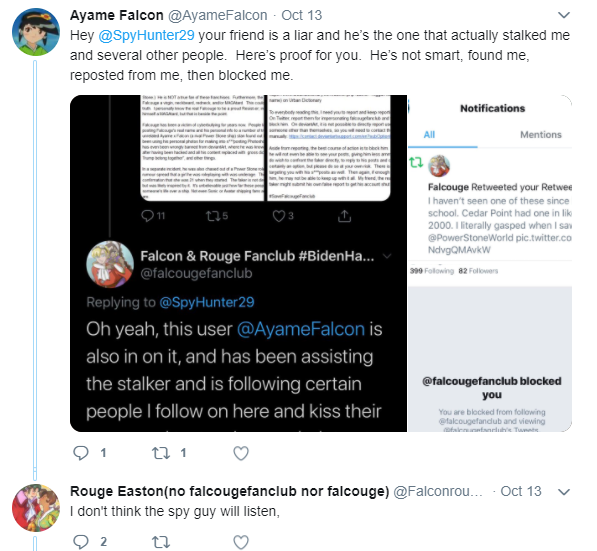Like Rouge Easton's tweet
This screenshot has height=551, width=597.
241,542
